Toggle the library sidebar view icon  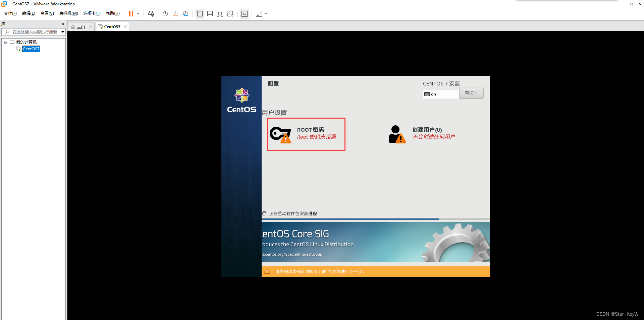[200, 14]
